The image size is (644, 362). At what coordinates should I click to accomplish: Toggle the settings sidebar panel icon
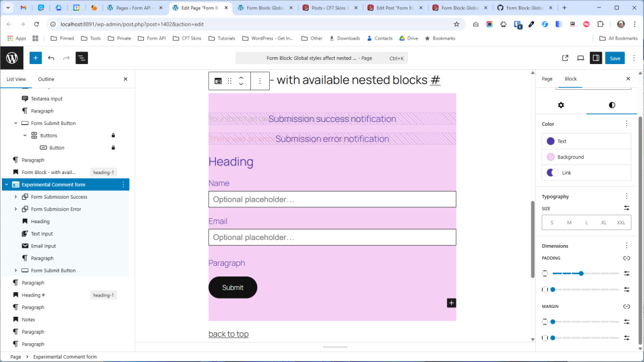click(596, 58)
